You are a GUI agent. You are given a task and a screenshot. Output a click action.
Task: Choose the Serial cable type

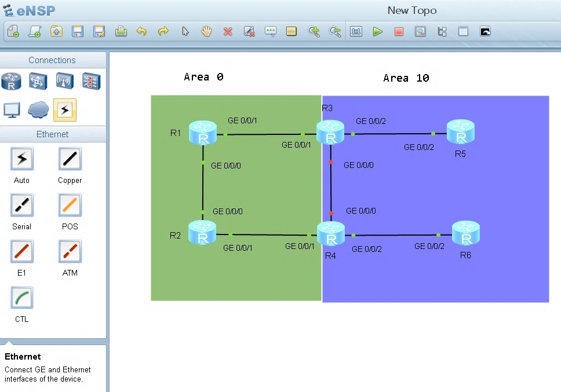click(22, 205)
